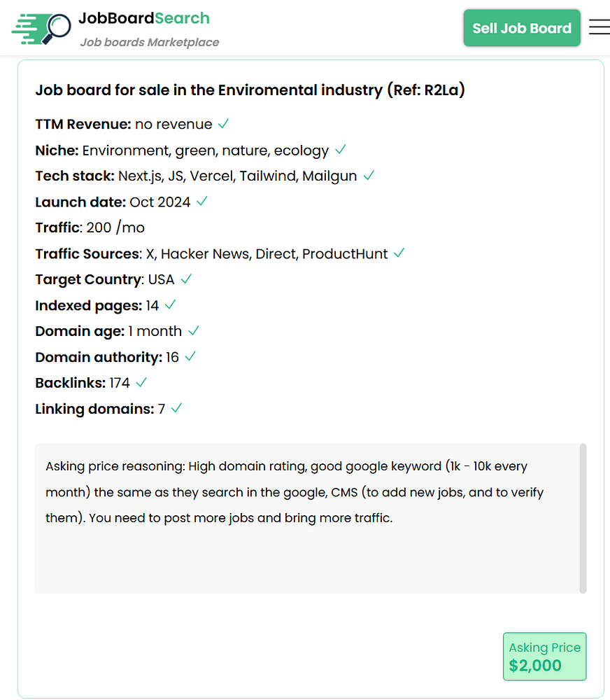
Task: Open the hamburger navigation menu
Action: click(x=599, y=27)
